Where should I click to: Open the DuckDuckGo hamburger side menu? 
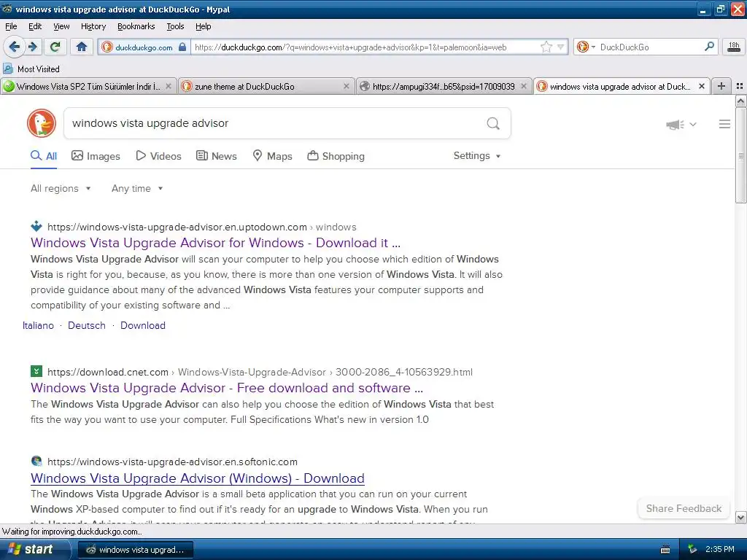(724, 124)
